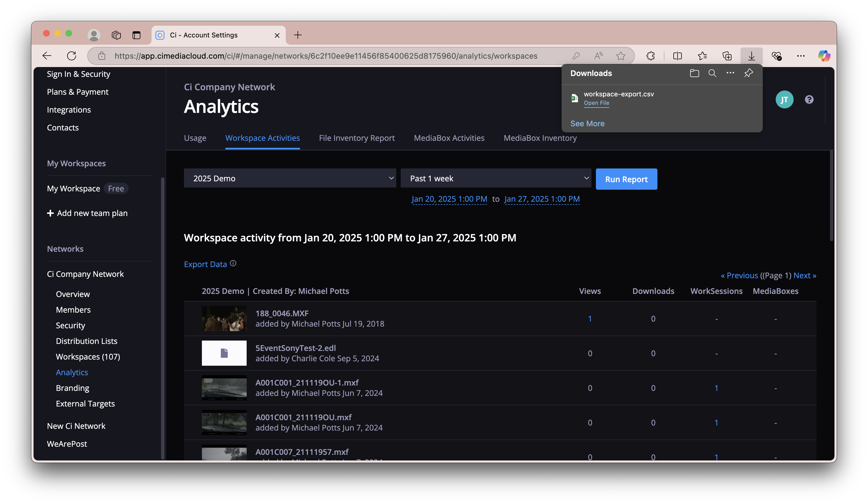This screenshot has width=868, height=504.
Task: Click WorkSessions count for A001C001_211119OU-1.mxf
Action: [x=716, y=388]
